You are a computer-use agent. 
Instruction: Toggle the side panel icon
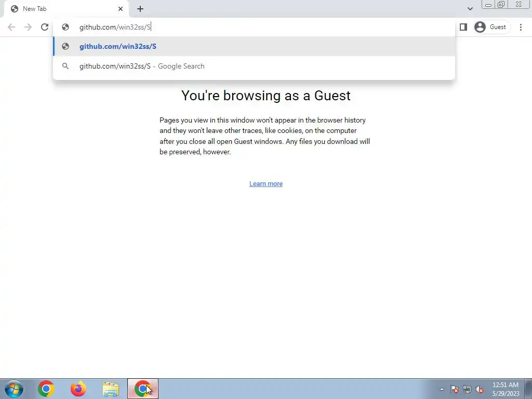463,27
